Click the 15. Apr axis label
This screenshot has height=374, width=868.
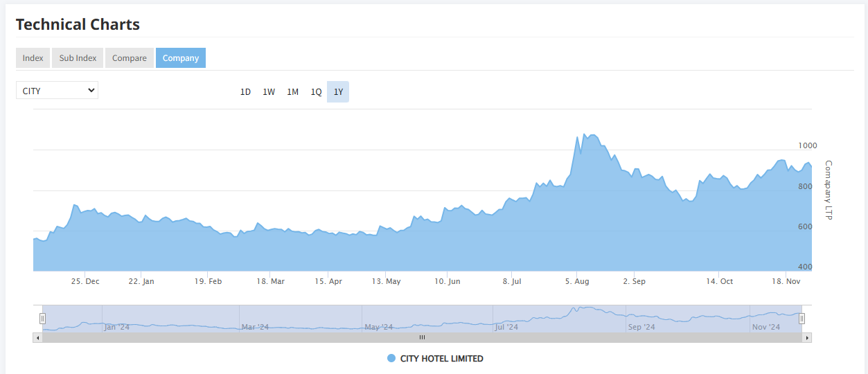tap(328, 282)
